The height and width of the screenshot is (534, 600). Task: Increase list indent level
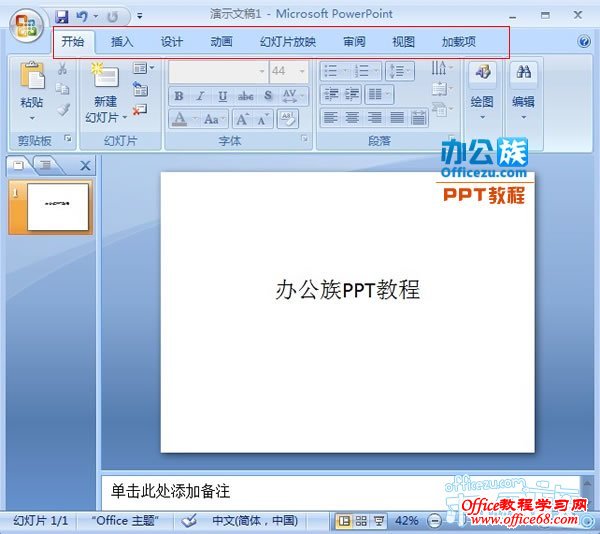(x=351, y=94)
